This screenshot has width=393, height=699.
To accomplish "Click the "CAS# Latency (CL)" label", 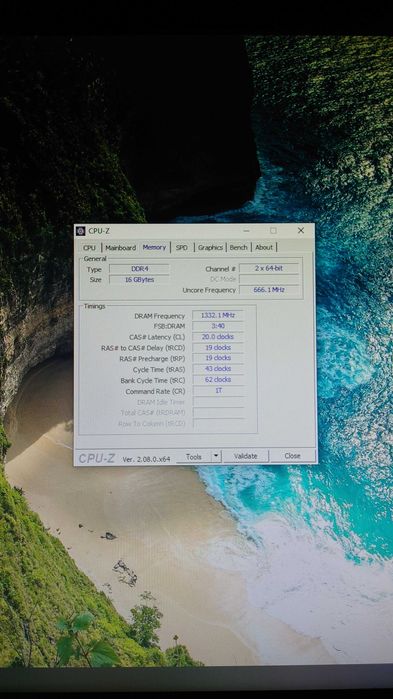I will pos(157,337).
